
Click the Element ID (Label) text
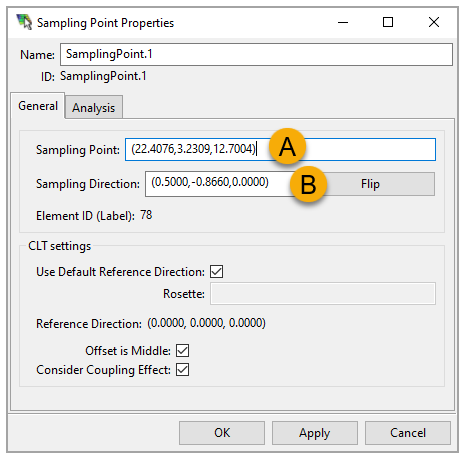(x=85, y=216)
